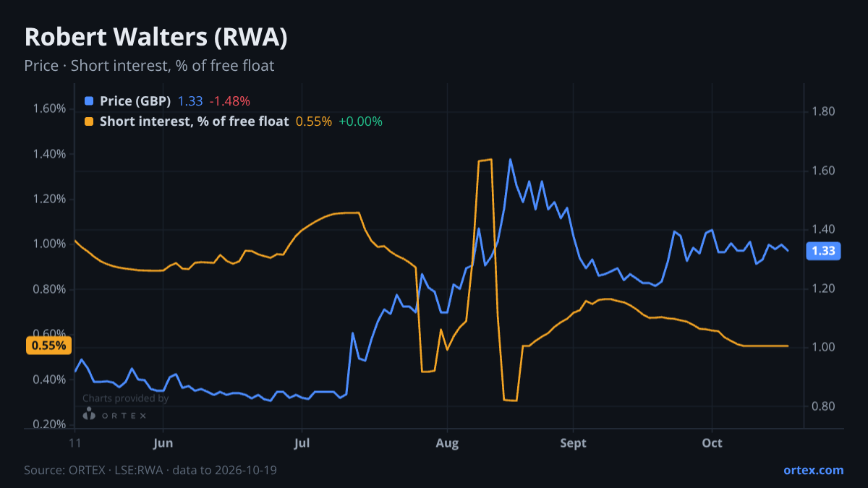Click the Oct x-axis label
868x488 pixels.
(712, 442)
